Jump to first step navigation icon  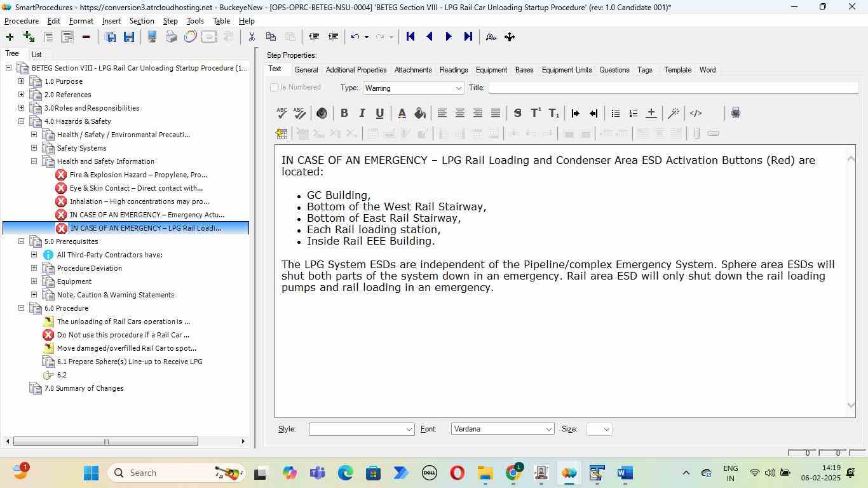click(x=410, y=37)
